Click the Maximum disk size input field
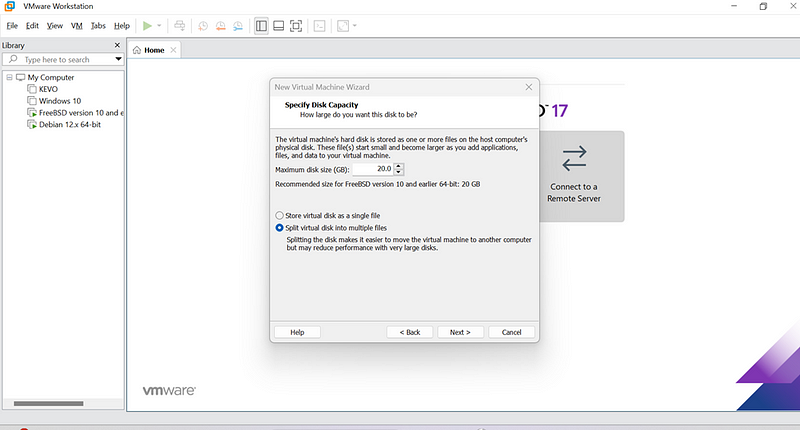The image size is (800, 430). (x=373, y=169)
